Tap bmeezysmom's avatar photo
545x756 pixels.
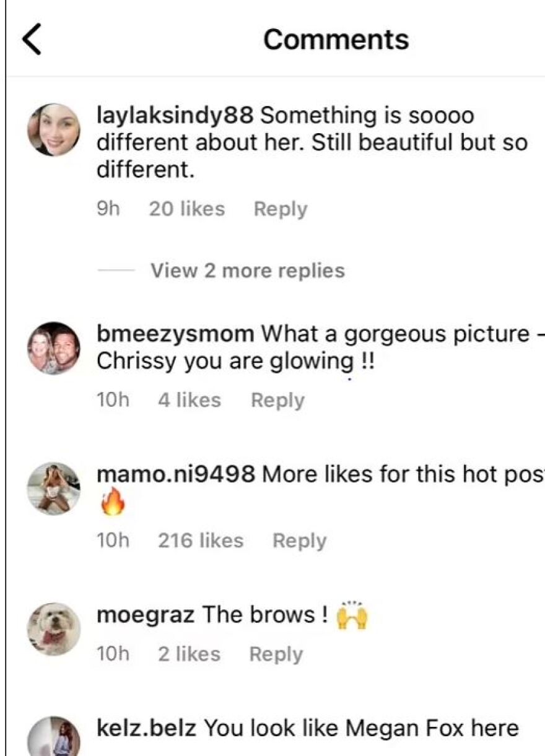pos(54,348)
